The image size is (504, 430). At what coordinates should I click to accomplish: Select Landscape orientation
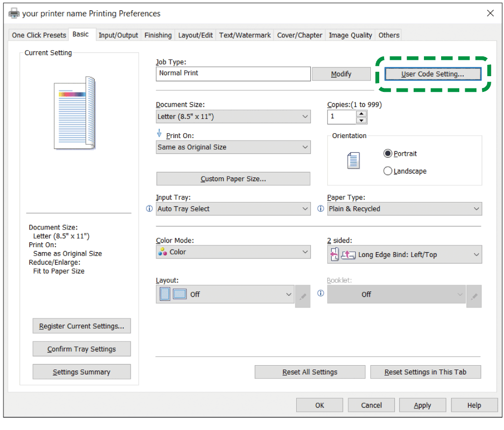pos(388,171)
